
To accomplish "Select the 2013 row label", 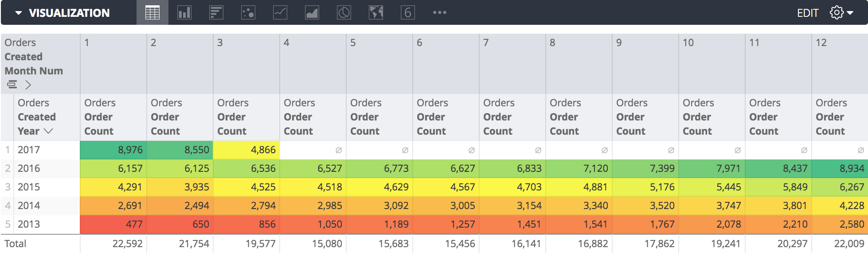I will coord(29,224).
